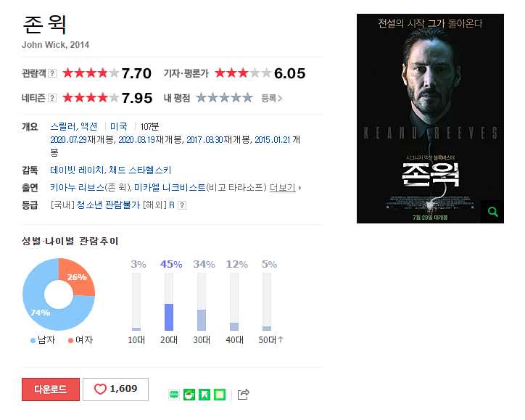Open the 미국 country link

pos(118,127)
